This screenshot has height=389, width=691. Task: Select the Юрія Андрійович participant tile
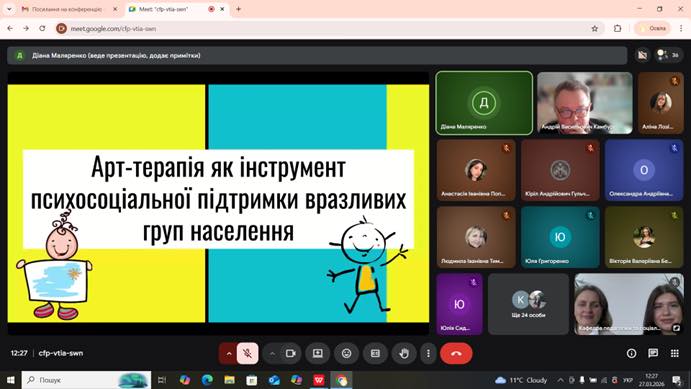pyautogui.click(x=560, y=170)
